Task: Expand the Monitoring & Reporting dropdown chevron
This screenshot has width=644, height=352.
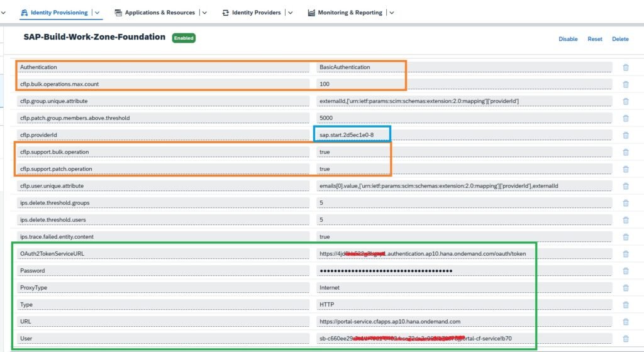Action: point(392,13)
